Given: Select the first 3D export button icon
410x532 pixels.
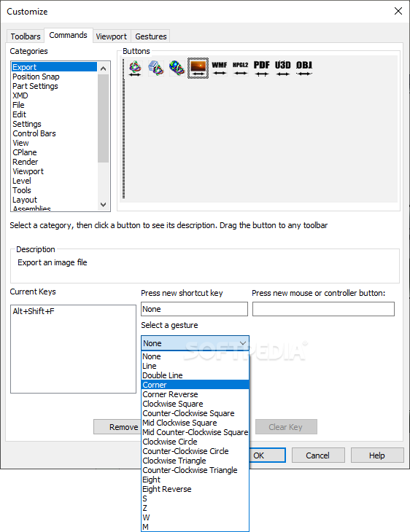Looking at the screenshot, I should click(135, 69).
